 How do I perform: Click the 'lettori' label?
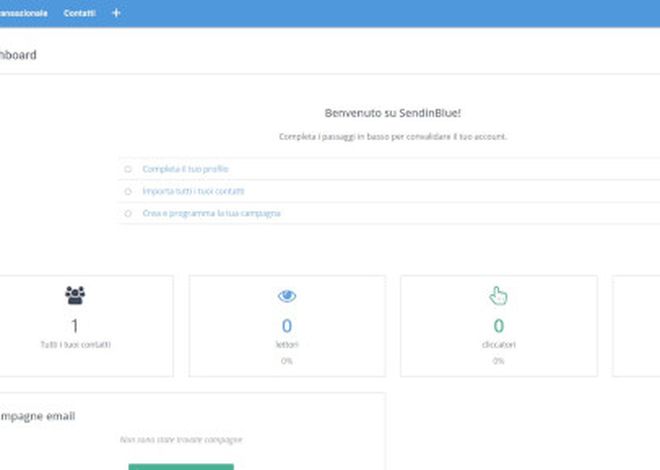click(x=287, y=345)
